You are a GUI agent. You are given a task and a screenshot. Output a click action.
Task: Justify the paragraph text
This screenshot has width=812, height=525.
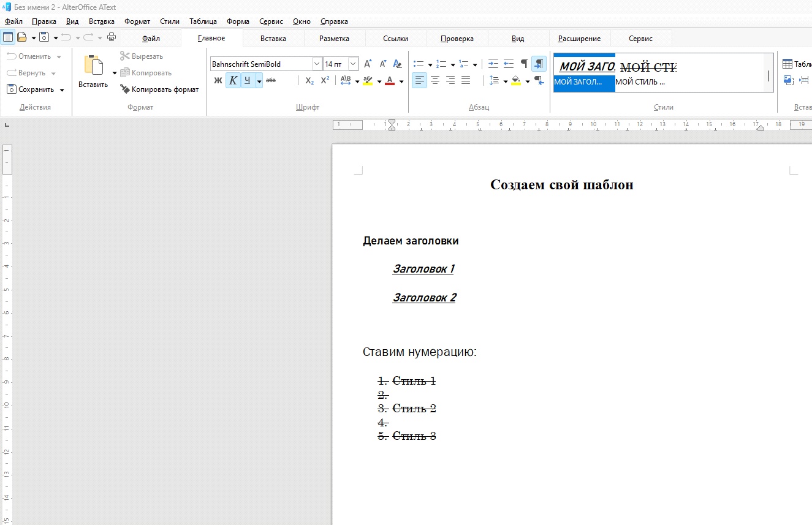466,80
